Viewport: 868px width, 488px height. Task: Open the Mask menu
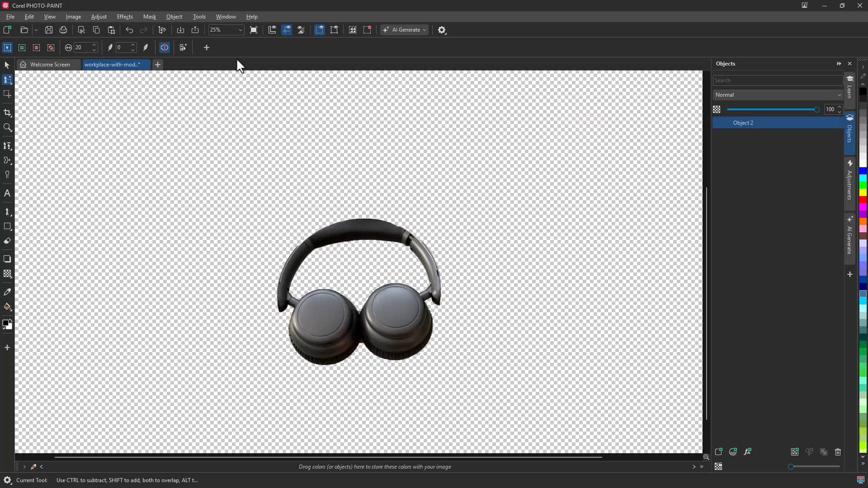coord(150,17)
